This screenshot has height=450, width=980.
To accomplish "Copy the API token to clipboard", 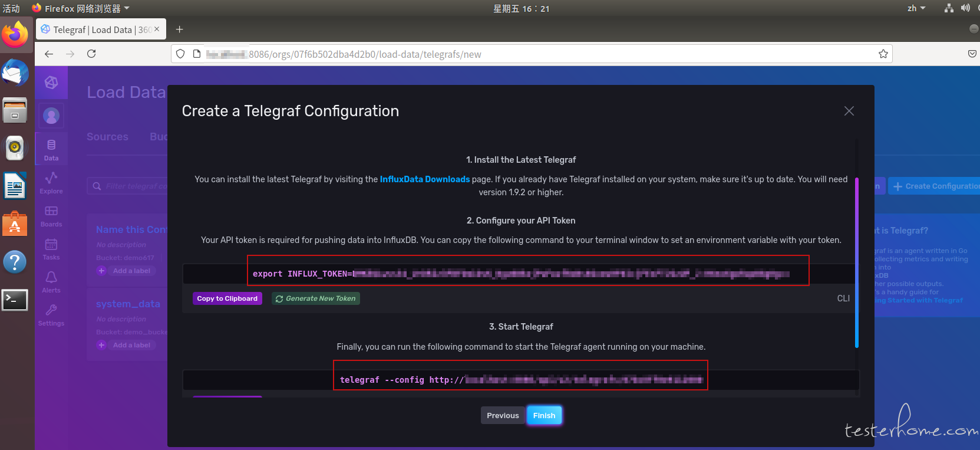I will click(x=227, y=298).
